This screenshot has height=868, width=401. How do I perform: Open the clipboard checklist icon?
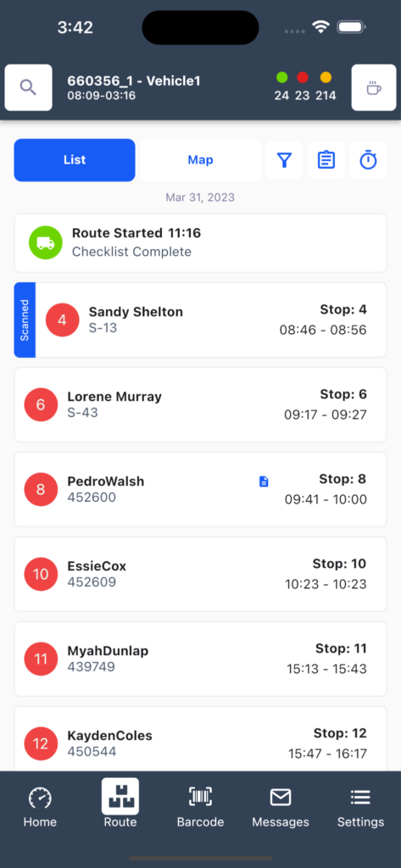tap(326, 160)
